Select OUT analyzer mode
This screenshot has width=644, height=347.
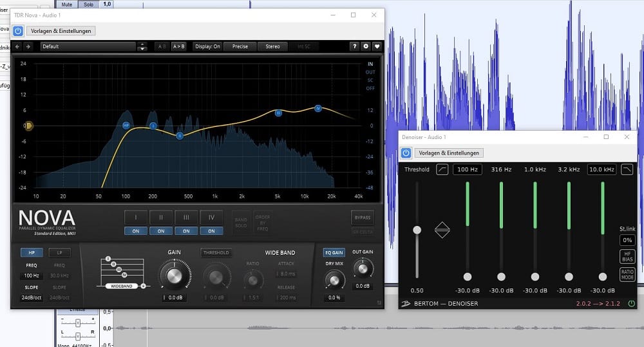370,72
